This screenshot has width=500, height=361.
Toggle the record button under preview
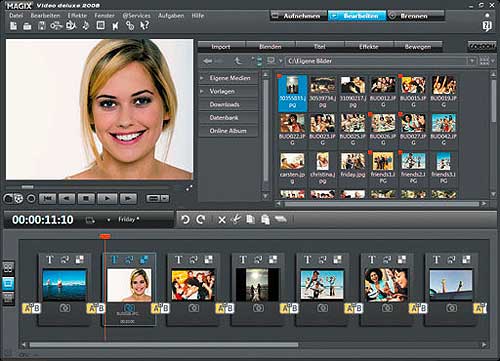(x=31, y=199)
